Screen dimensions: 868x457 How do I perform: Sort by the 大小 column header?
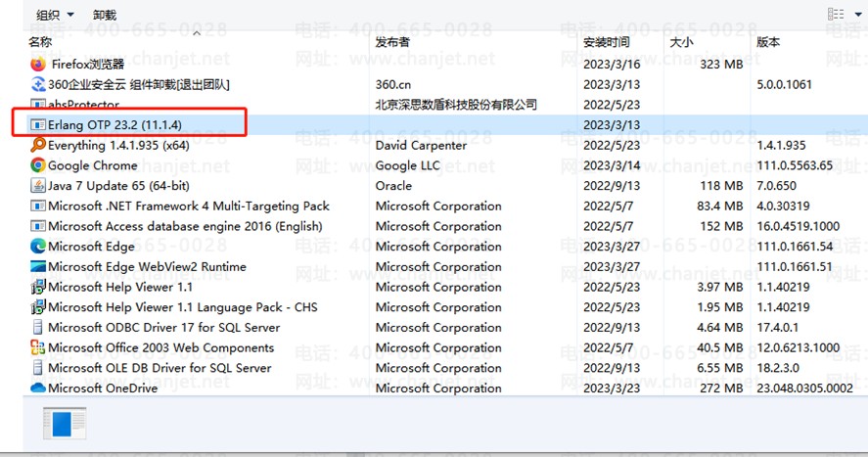click(681, 42)
